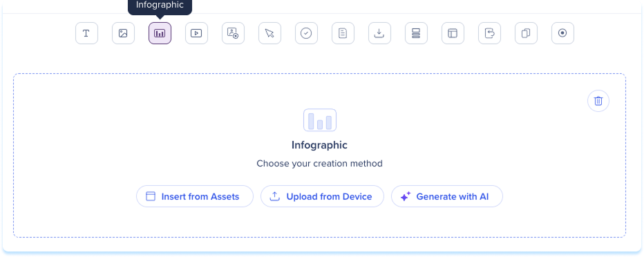This screenshot has width=644, height=257.
Task: Open the panel layout template icon
Action: 453,33
